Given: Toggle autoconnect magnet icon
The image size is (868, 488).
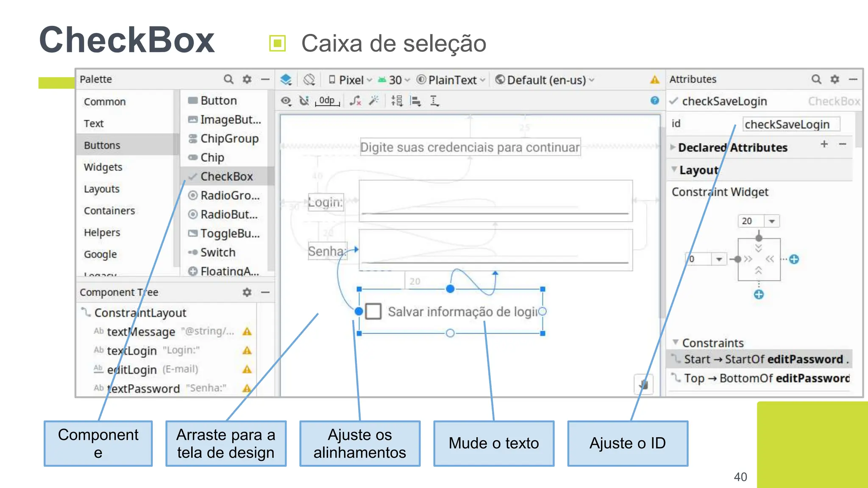Looking at the screenshot, I should [304, 101].
